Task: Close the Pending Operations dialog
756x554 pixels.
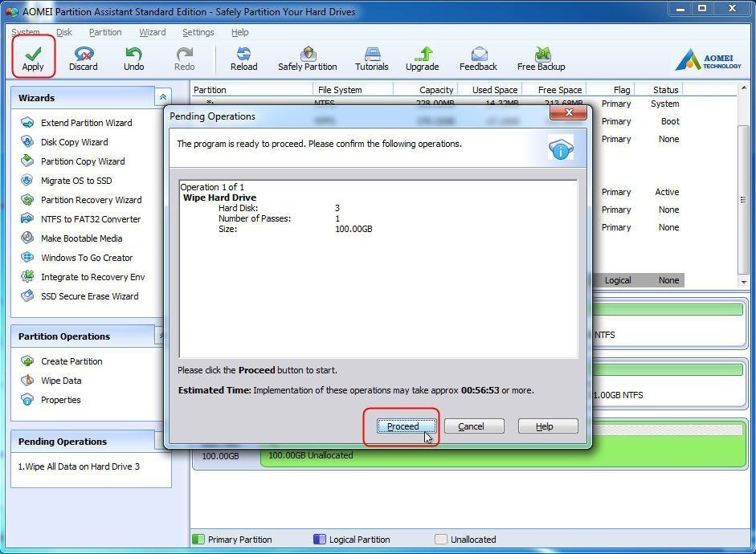Action: [x=569, y=112]
